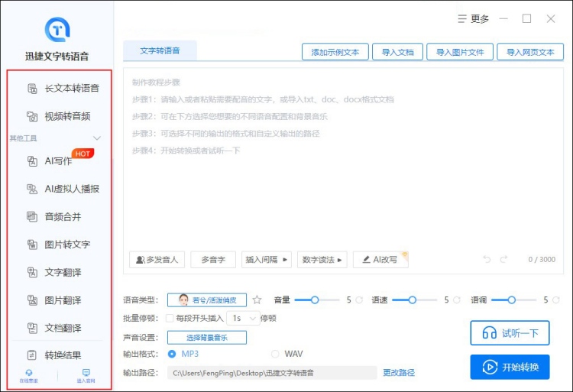The height and width of the screenshot is (392, 573).
Task: Open the 1s pause duration dropdown
Action: [244, 318]
